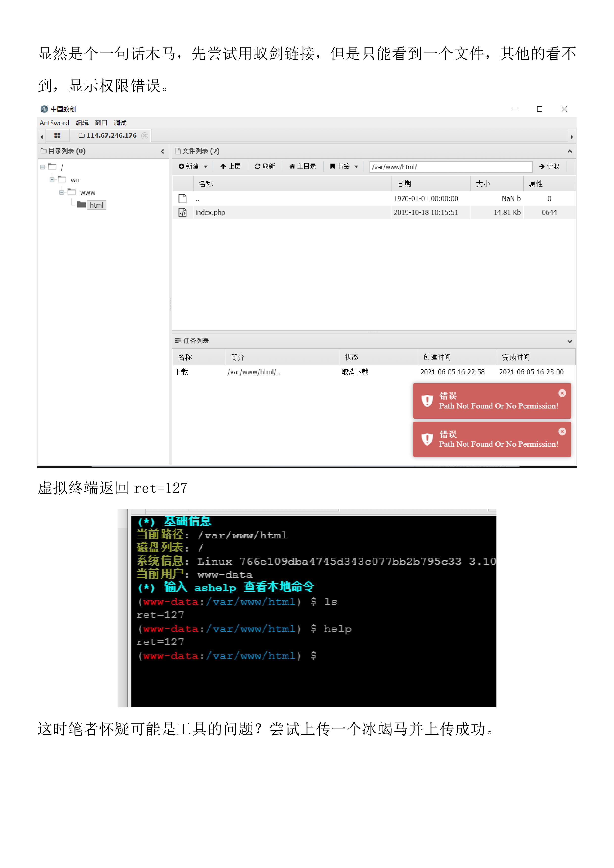Open the home grid tab icon

coord(57,135)
